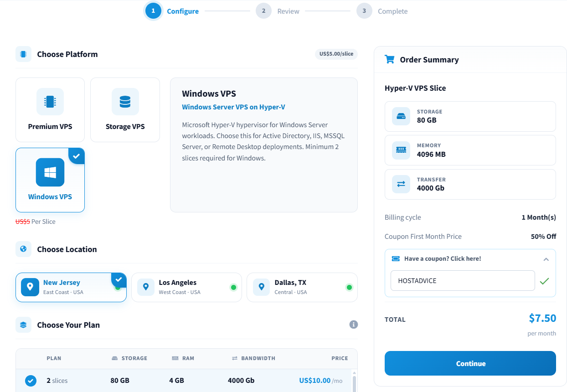Collapse the coupon section chevron
The image size is (567, 392).
[x=546, y=259]
